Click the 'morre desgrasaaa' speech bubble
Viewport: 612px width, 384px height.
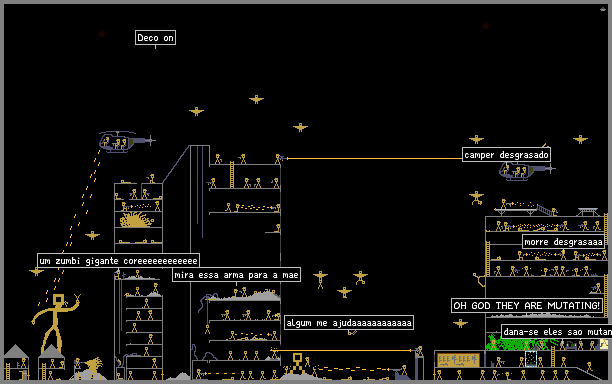[563, 242]
